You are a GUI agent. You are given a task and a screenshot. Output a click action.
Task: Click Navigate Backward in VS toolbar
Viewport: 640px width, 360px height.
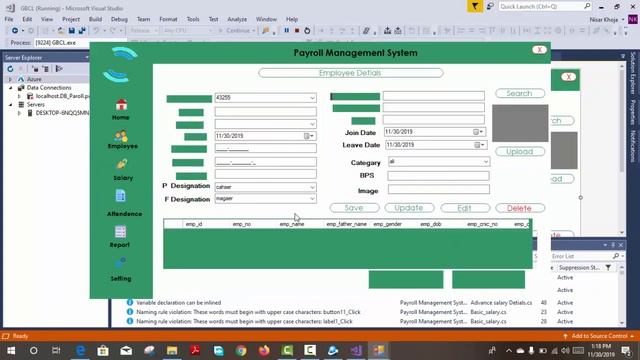click(15, 31)
